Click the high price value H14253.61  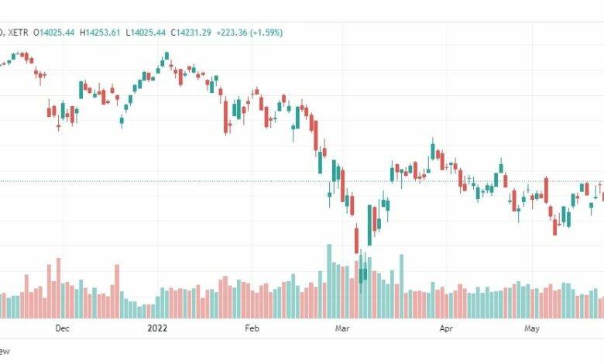click(100, 33)
